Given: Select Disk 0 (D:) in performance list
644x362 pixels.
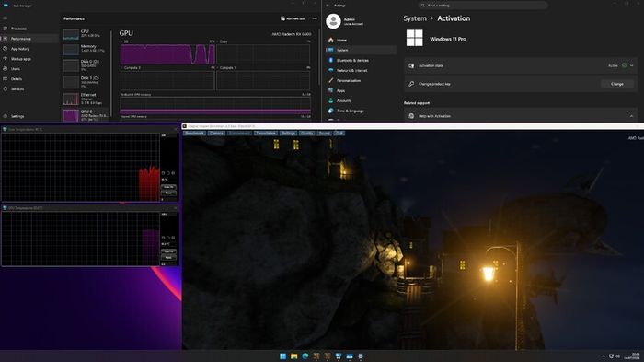Looking at the screenshot, I should pos(86,65).
